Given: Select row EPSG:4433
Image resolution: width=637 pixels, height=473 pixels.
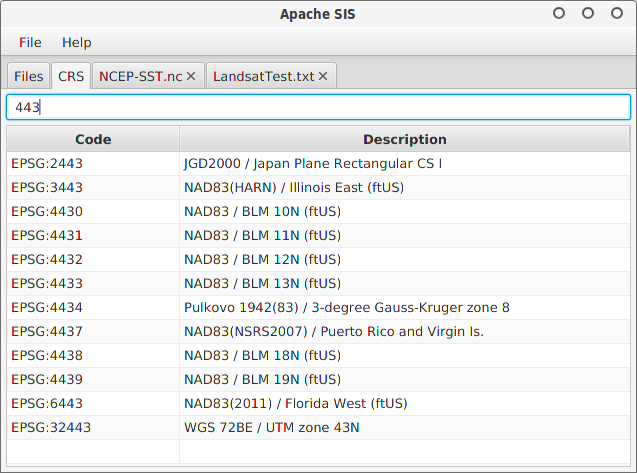Looking at the screenshot, I should pyautogui.click(x=318, y=283).
